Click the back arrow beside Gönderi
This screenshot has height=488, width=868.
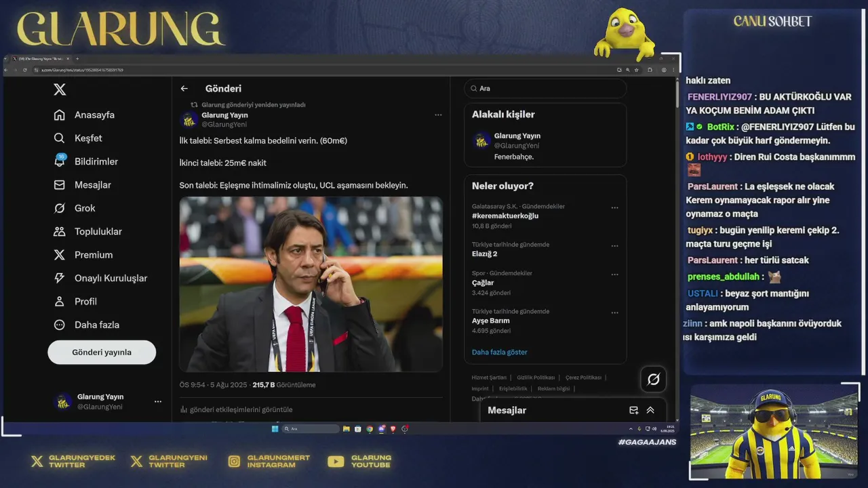tap(184, 89)
